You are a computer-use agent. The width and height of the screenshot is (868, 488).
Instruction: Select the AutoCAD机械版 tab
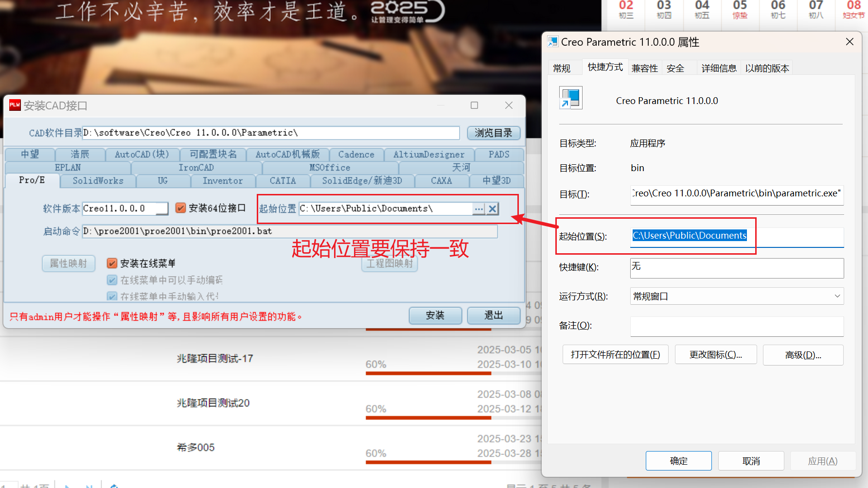(x=288, y=155)
